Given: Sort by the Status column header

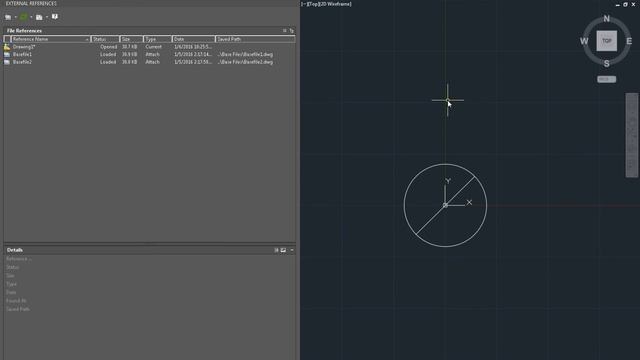Looking at the screenshot, I should pyautogui.click(x=105, y=39).
